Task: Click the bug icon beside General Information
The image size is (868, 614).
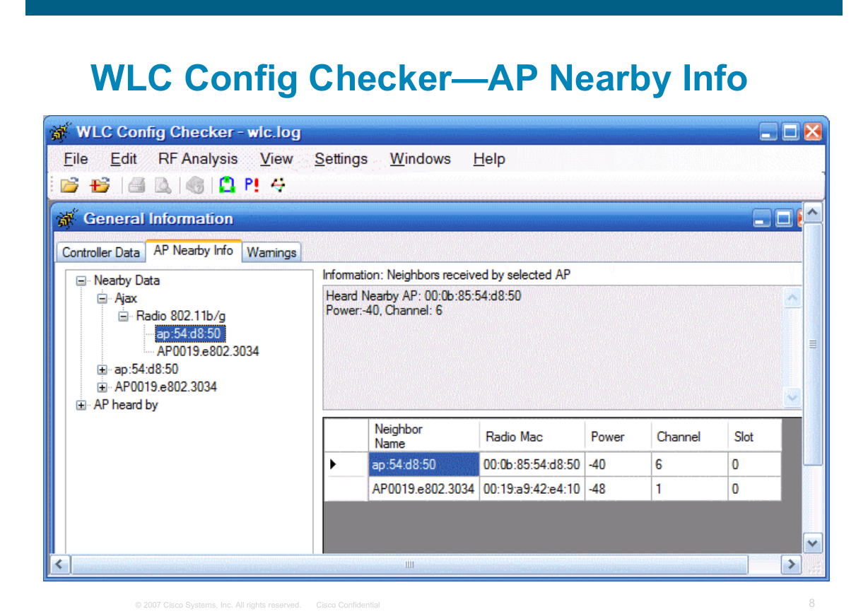Action: tap(66, 219)
